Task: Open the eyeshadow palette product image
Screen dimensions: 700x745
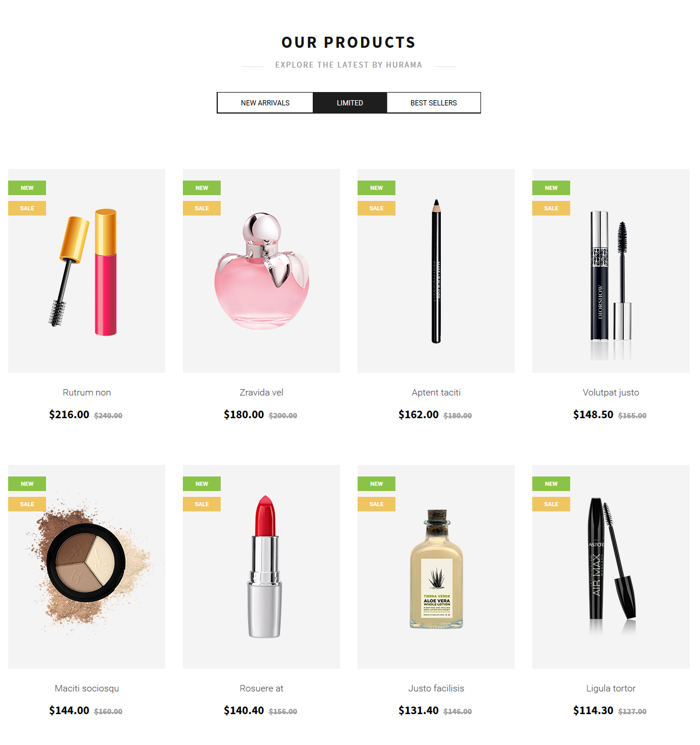Action: point(87,567)
